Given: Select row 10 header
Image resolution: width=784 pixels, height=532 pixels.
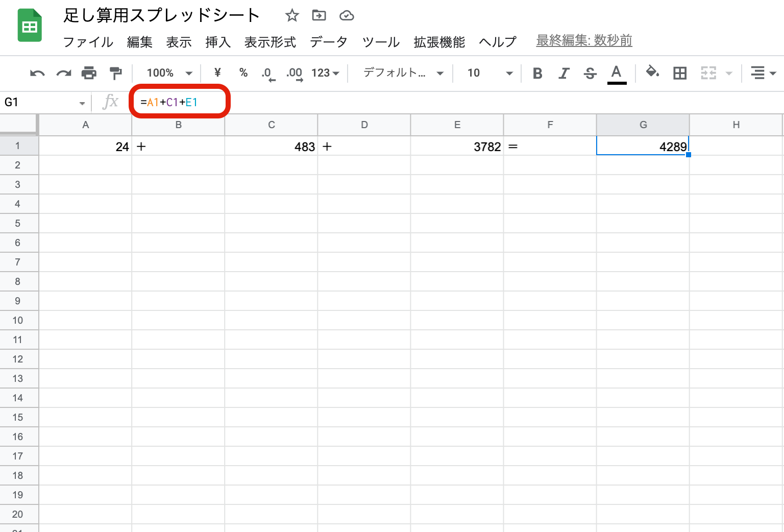Looking at the screenshot, I should pyautogui.click(x=19, y=320).
